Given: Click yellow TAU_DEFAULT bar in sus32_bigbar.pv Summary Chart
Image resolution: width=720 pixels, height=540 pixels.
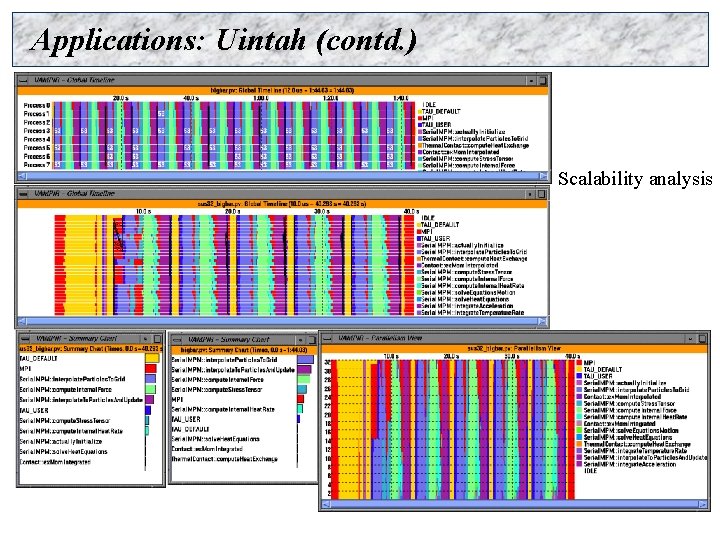Looking at the screenshot, I should (152, 358).
